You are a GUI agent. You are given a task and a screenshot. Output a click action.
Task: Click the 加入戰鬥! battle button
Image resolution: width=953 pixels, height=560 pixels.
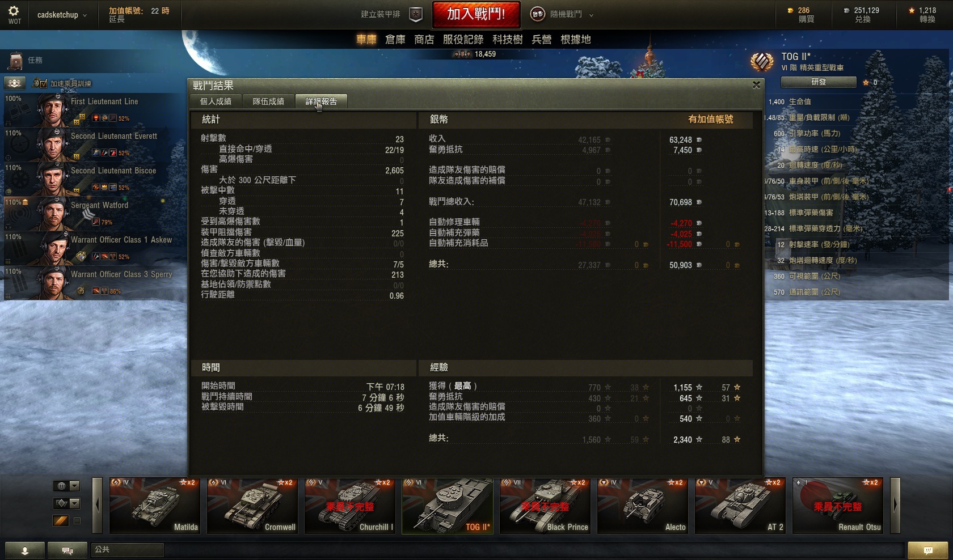[476, 15]
